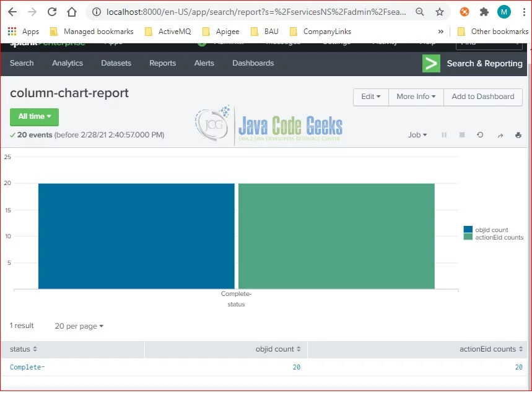Screen dimensions: 532x393
Task: Bookmark this page with the star icon
Action: [440, 12]
